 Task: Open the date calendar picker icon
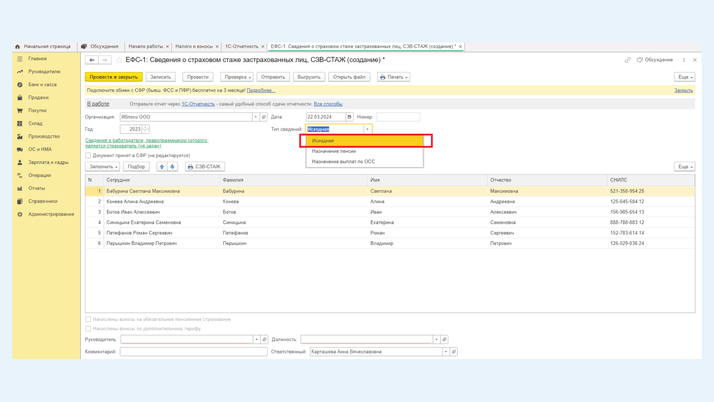point(349,117)
